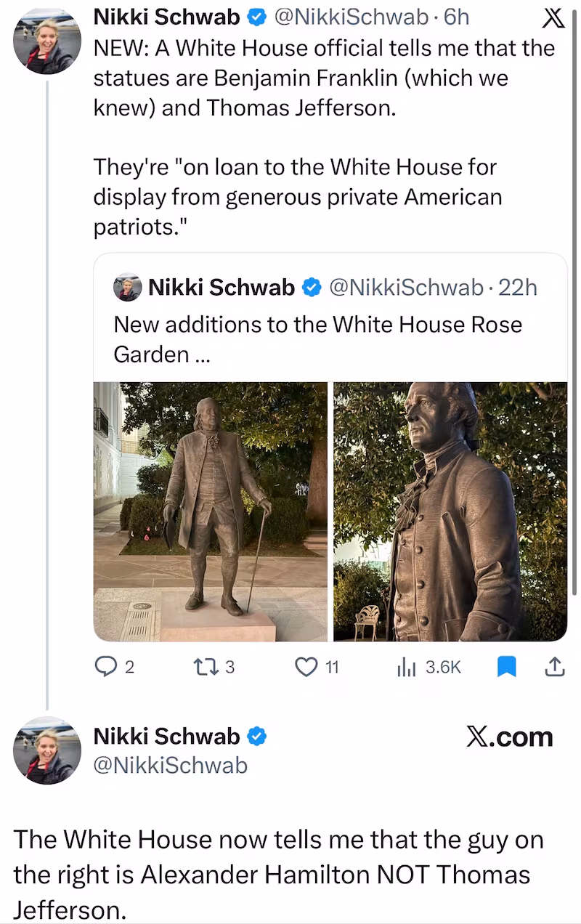Click the verified badge in the quoted tweet
Viewport: 581px width, 924px height.
click(x=312, y=287)
